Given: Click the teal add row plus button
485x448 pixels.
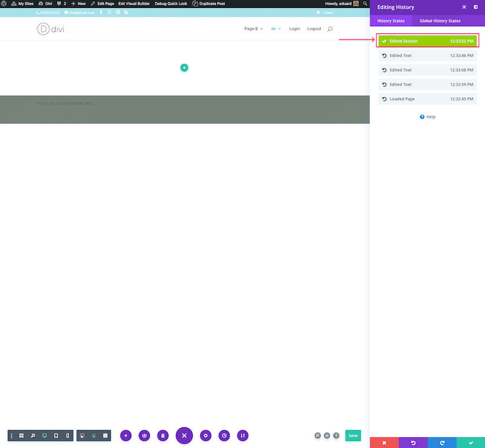Looking at the screenshot, I should coord(184,67).
